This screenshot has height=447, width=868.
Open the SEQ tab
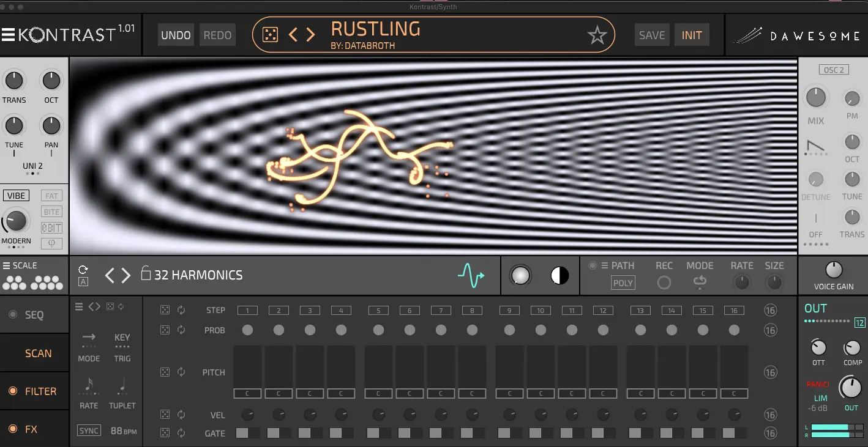[34, 315]
